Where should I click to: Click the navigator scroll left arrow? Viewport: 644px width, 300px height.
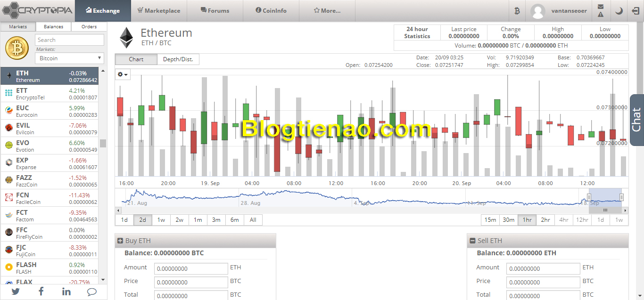click(118, 211)
